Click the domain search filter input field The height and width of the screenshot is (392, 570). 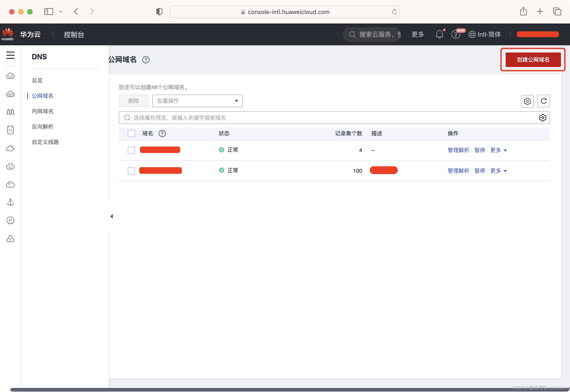click(x=319, y=118)
